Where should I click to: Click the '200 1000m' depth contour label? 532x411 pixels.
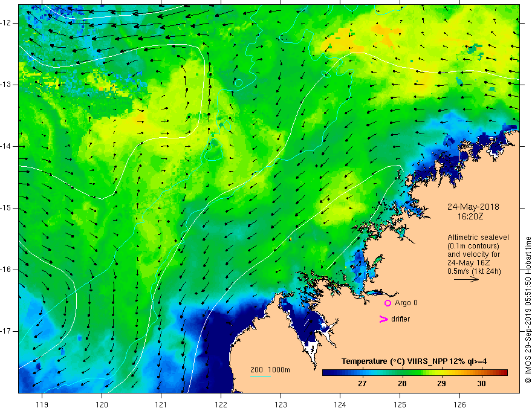coord(270,370)
